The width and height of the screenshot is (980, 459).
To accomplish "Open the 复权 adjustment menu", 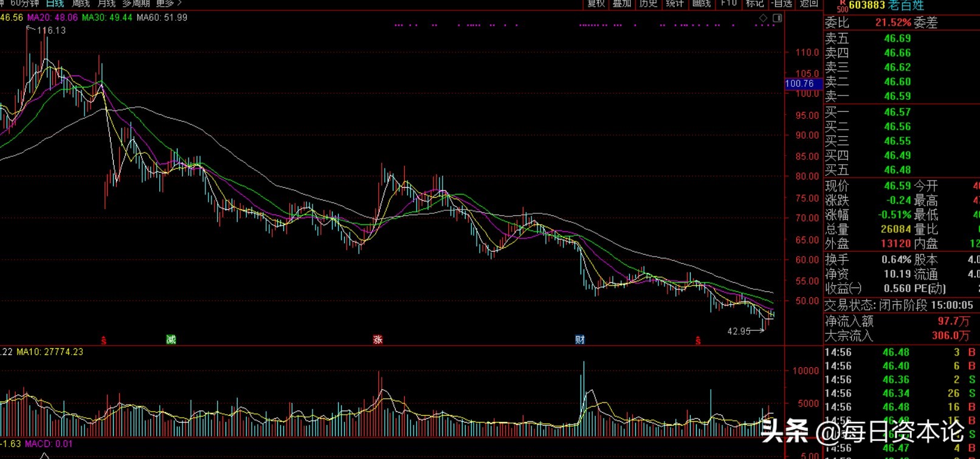I will pyautogui.click(x=596, y=4).
